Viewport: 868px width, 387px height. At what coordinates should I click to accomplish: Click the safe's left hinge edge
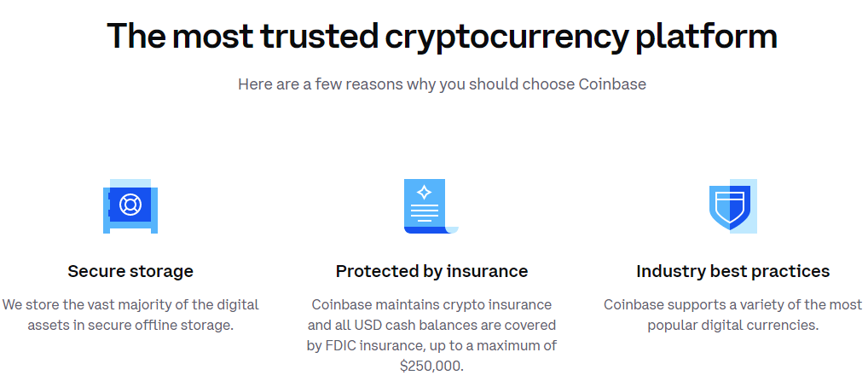pyautogui.click(x=109, y=205)
